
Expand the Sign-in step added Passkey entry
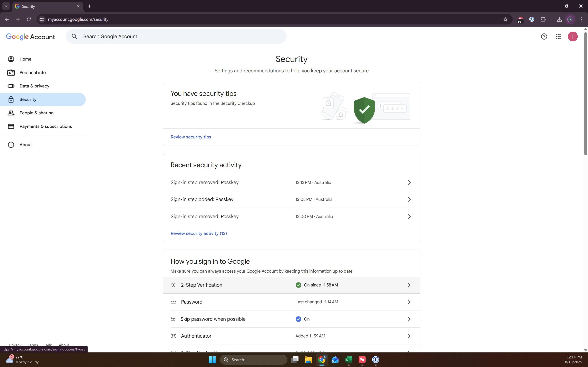click(409, 199)
